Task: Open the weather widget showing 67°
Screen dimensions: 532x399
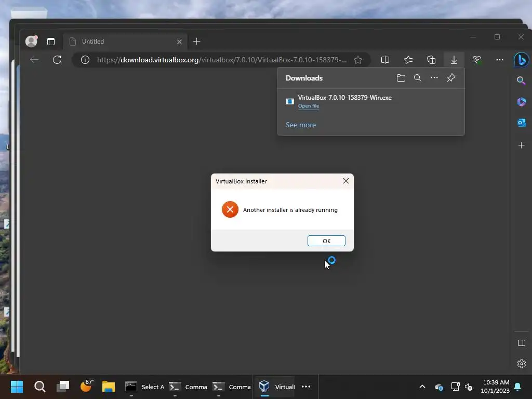Action: pyautogui.click(x=86, y=386)
